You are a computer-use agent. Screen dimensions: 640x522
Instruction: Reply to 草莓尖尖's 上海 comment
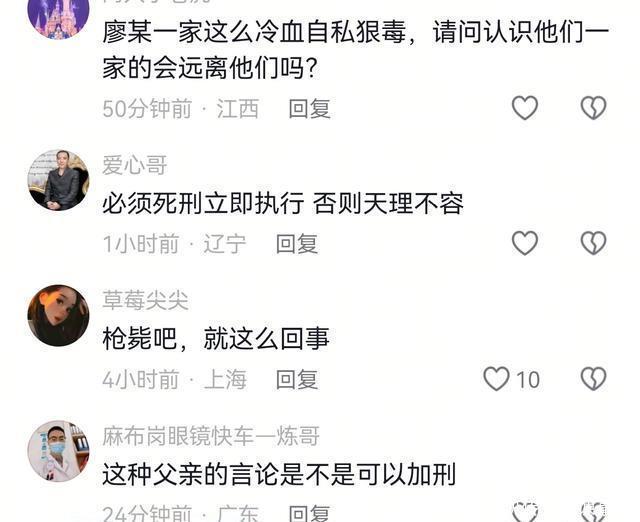(297, 380)
